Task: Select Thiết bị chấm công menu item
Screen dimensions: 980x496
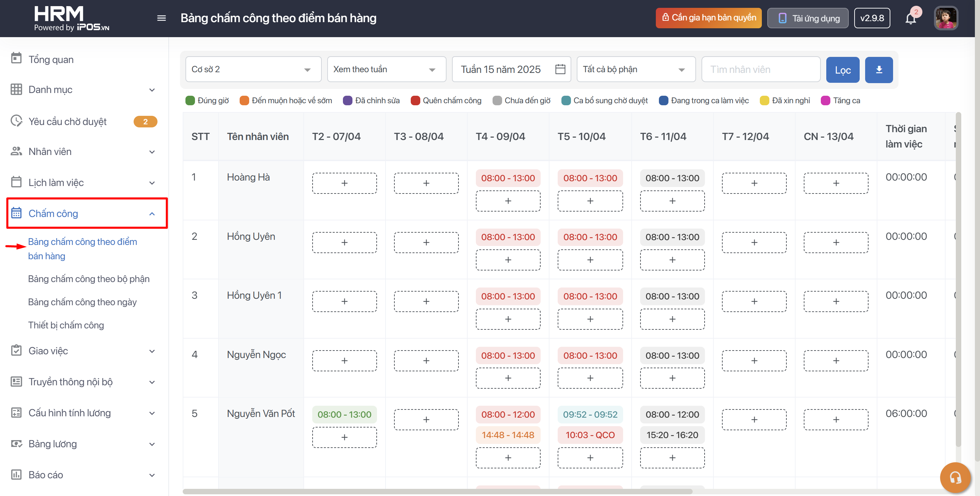Action: (66, 325)
